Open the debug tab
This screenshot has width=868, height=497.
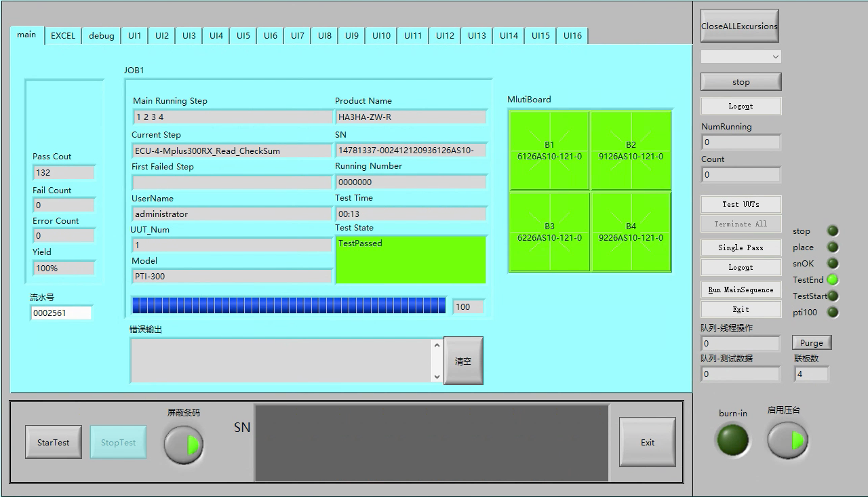(102, 36)
